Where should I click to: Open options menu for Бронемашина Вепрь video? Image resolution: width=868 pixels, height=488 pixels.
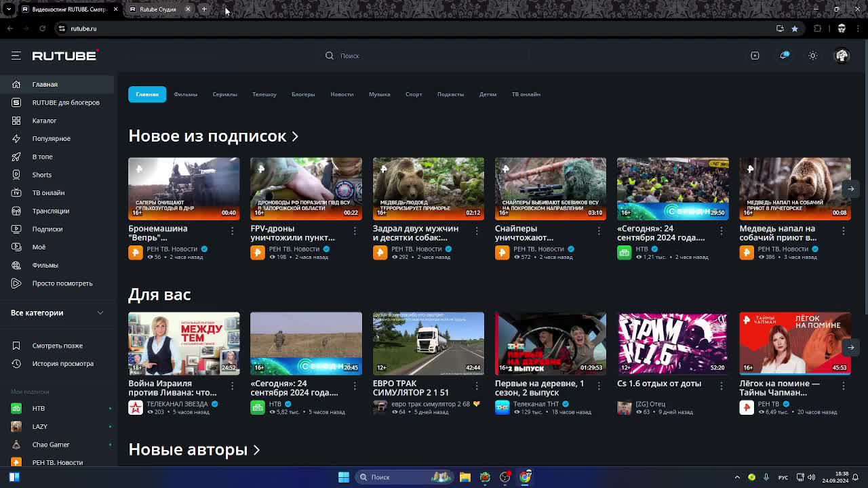[232, 231]
